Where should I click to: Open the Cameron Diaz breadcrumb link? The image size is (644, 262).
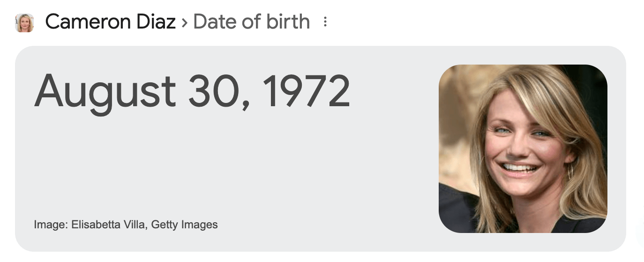tap(111, 22)
